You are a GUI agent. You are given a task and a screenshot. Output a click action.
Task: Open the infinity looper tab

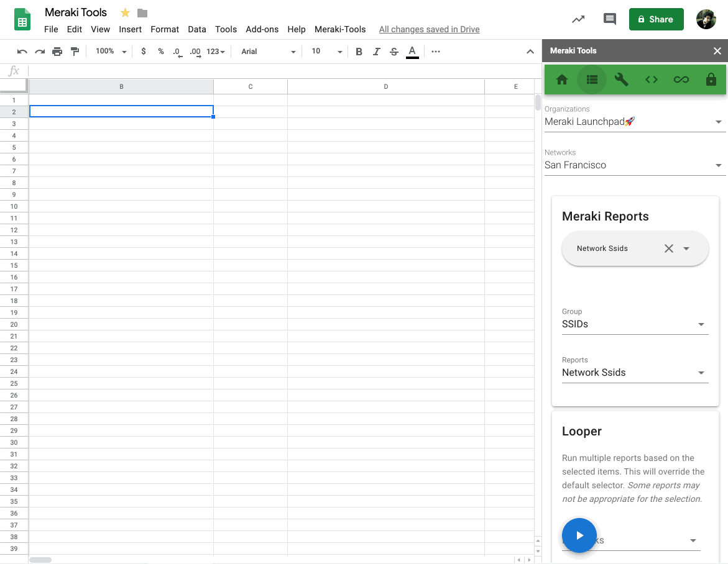pyautogui.click(x=681, y=80)
